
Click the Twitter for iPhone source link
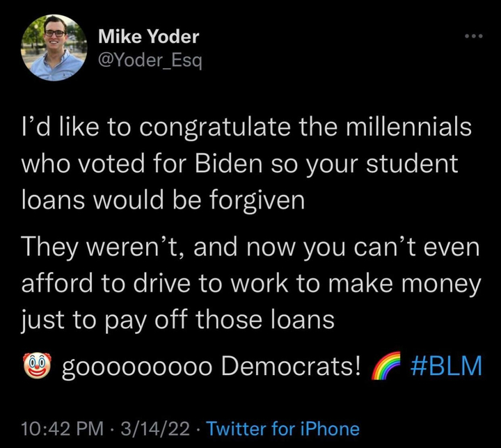[x=283, y=429]
